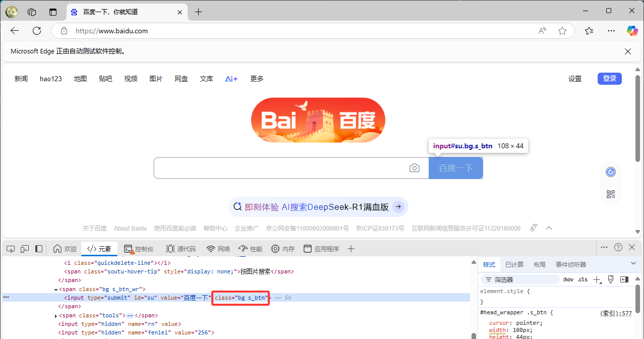Toggle the :hov element state button
644x339 pixels.
[x=568, y=279]
